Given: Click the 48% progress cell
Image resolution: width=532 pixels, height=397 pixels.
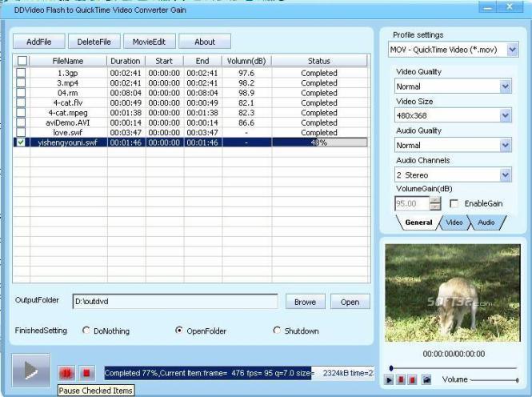Looking at the screenshot, I should [x=319, y=142].
